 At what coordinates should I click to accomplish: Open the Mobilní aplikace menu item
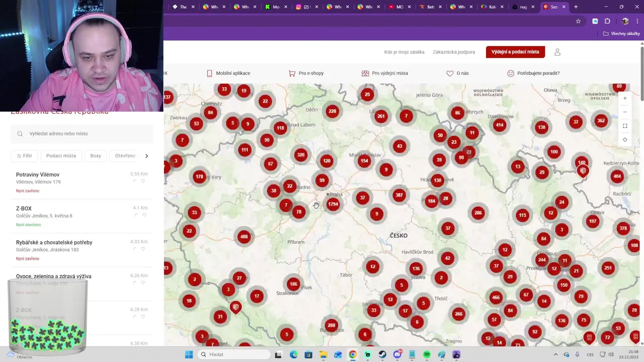point(228,73)
